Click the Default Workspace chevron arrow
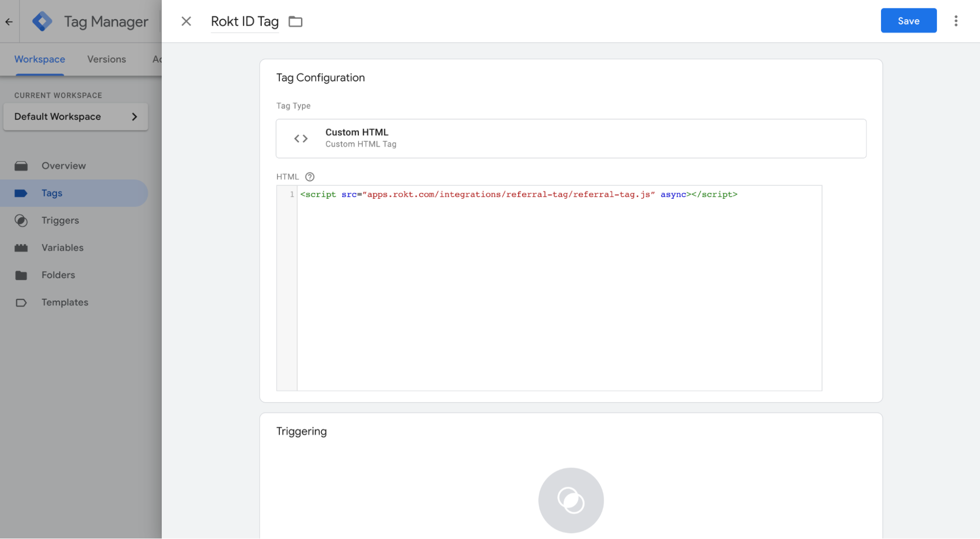The height and width of the screenshot is (539, 980). (134, 117)
